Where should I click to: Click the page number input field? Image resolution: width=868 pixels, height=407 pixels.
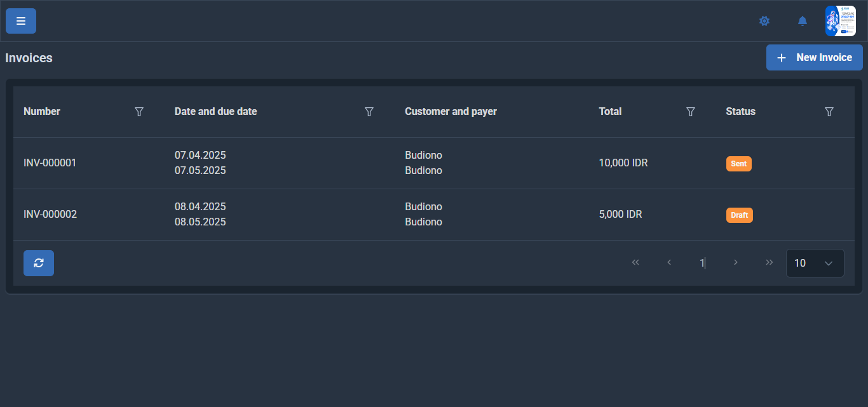click(x=702, y=263)
